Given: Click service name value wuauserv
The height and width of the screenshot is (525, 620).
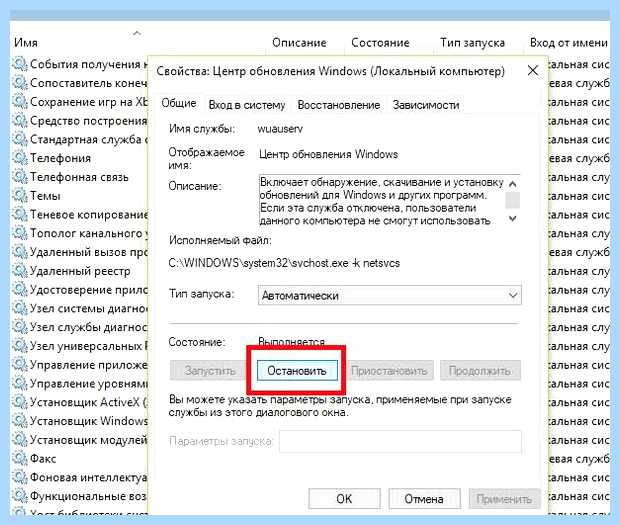Looking at the screenshot, I should click(280, 129).
